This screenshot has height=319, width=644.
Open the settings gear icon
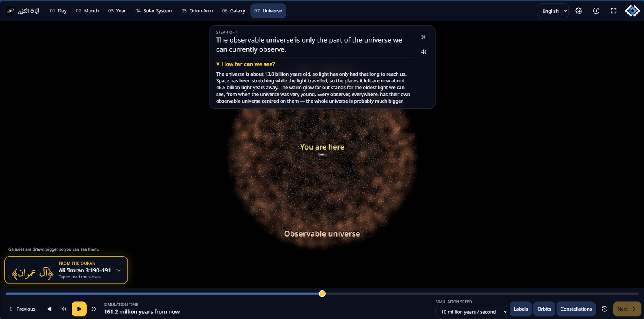[x=578, y=11]
